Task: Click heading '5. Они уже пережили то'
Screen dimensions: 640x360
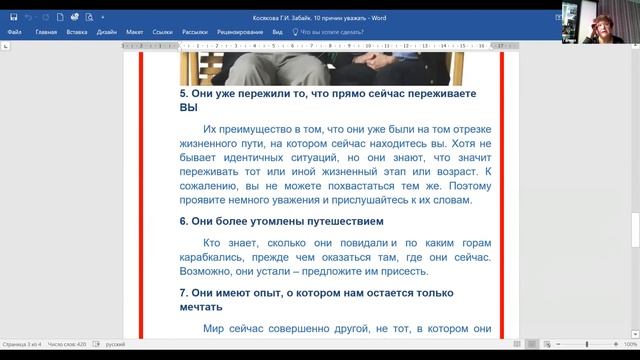Action: (x=328, y=100)
